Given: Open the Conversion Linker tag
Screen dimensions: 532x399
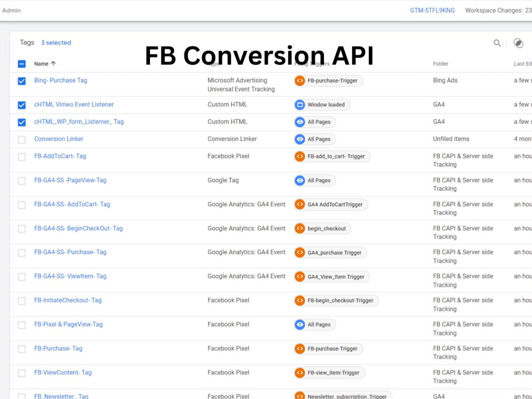Looking at the screenshot, I should pyautogui.click(x=59, y=139).
